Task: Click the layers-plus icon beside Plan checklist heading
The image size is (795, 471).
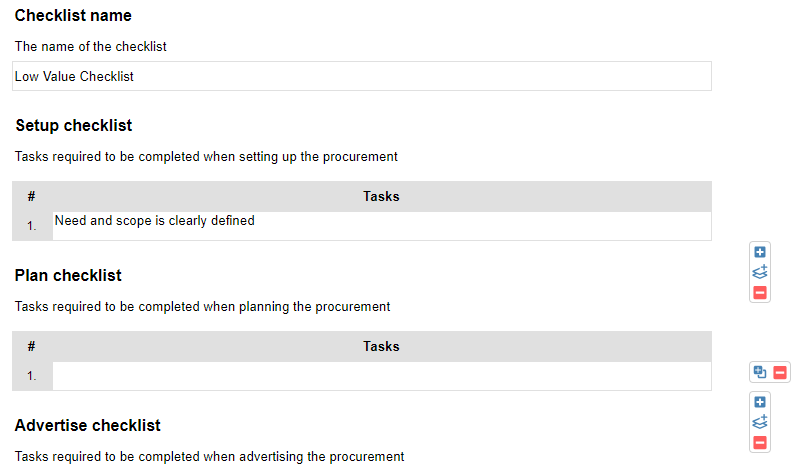Action: tap(760, 272)
